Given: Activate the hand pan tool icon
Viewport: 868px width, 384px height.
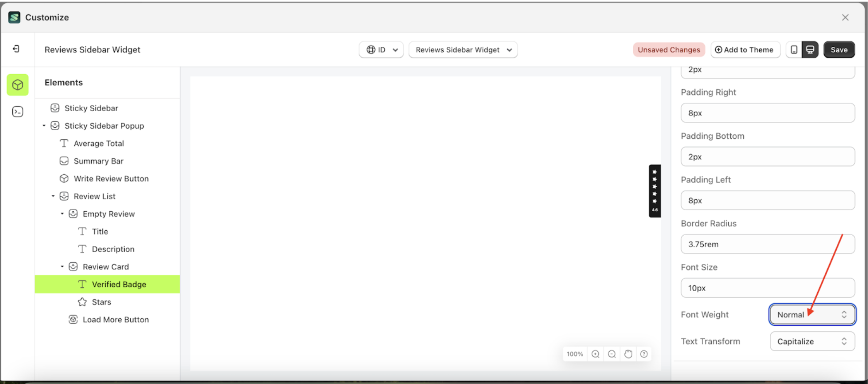Looking at the screenshot, I should pyautogui.click(x=628, y=353).
